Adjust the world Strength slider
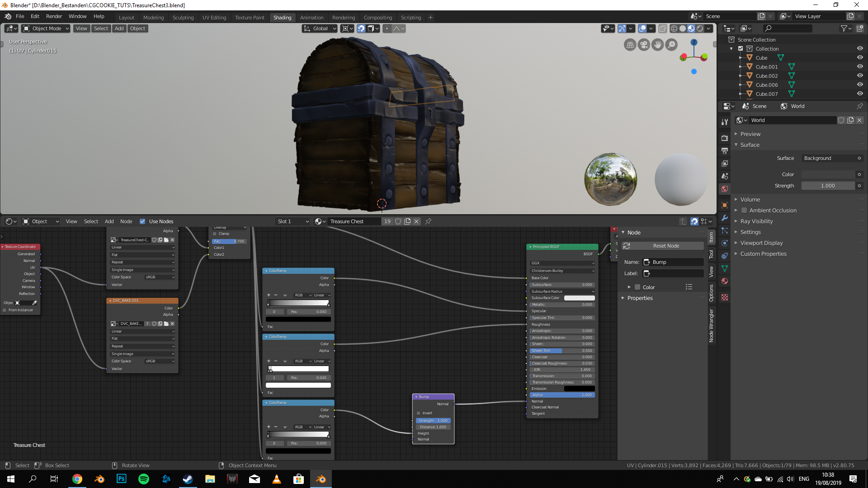 point(828,186)
